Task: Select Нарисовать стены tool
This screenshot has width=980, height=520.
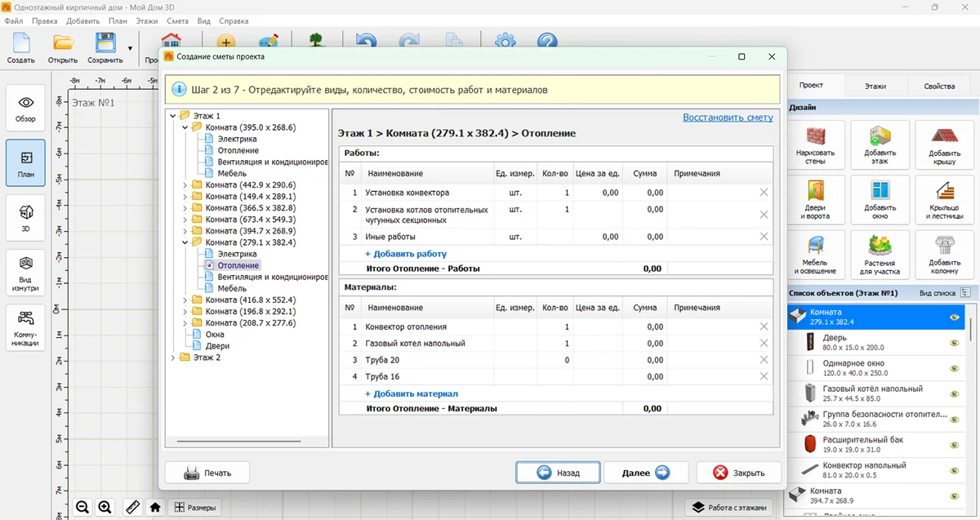Action: [815, 144]
